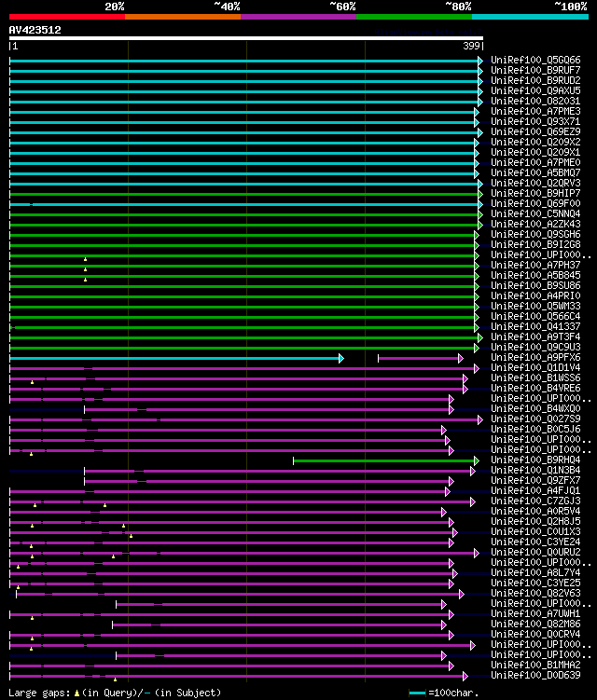Select the UniRef100_B4VRE6 label
This screenshot has height=700, width=597.
click(535, 388)
